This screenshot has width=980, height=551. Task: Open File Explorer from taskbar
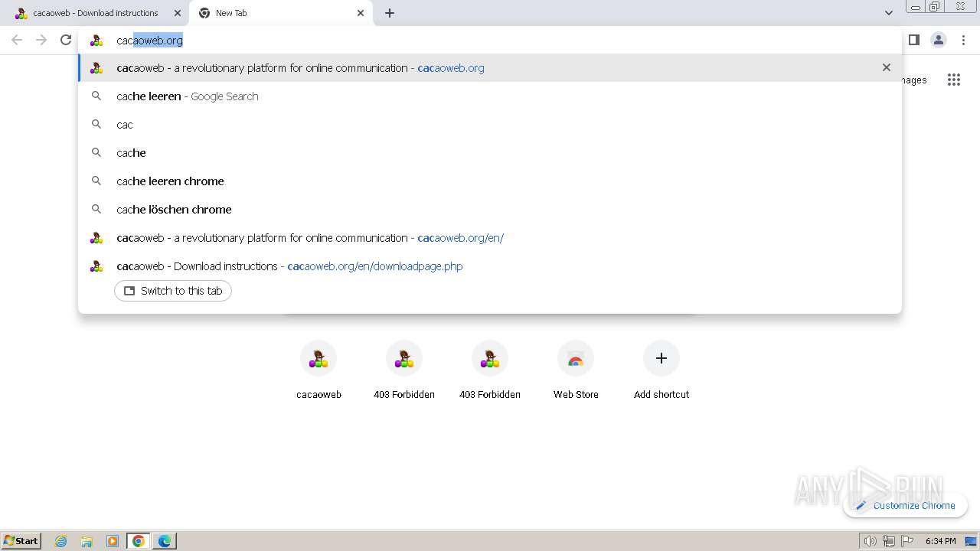(x=87, y=541)
